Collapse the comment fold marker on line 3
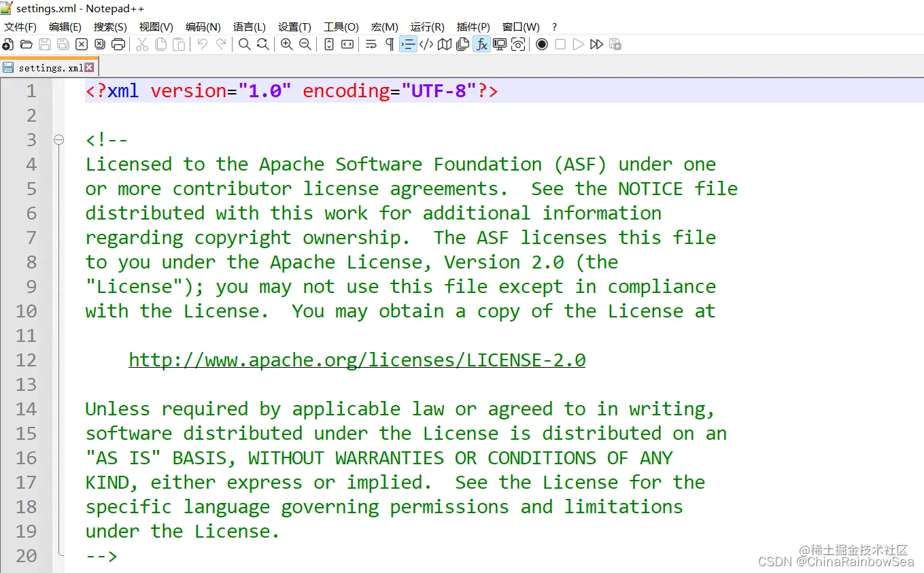This screenshot has height=573, width=924. (x=58, y=139)
